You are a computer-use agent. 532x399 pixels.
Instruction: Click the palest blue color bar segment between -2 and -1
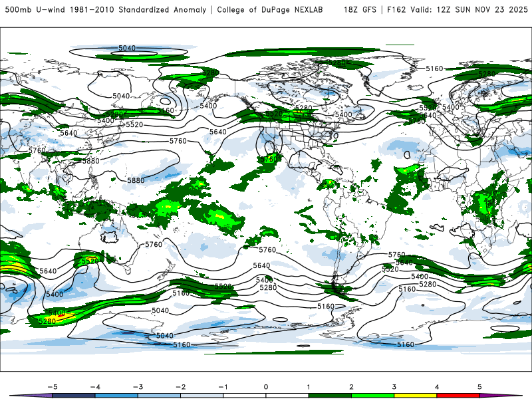(x=202, y=396)
